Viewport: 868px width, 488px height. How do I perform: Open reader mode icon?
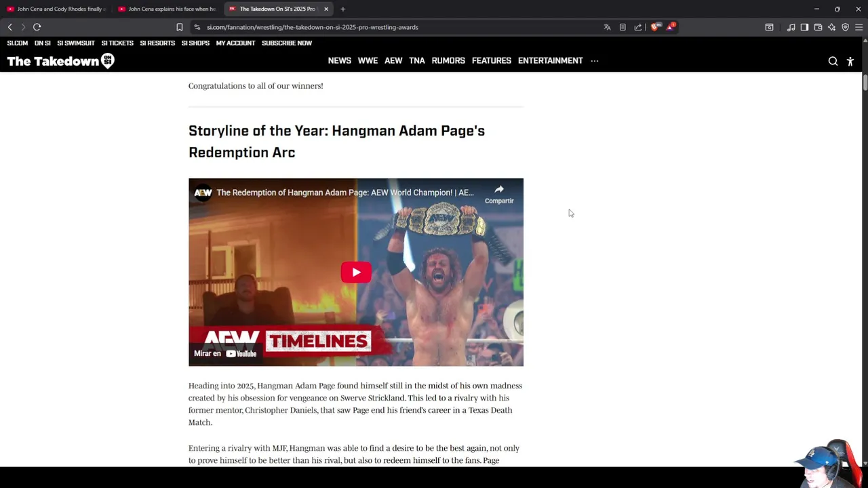[623, 27]
